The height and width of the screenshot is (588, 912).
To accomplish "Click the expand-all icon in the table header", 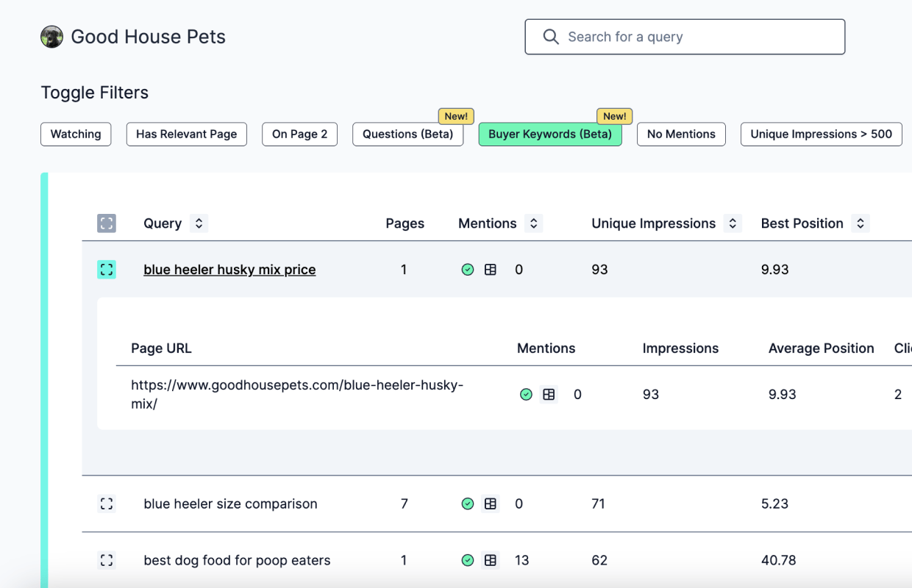I will [107, 223].
